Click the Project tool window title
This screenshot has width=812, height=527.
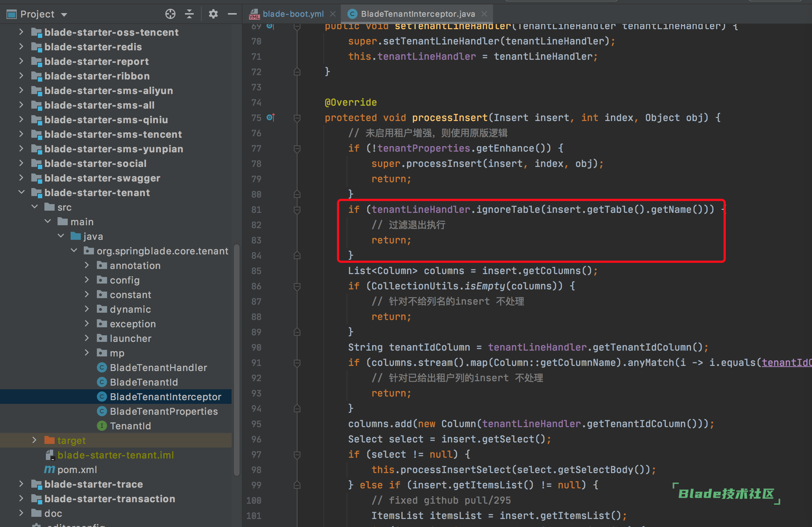click(x=37, y=14)
